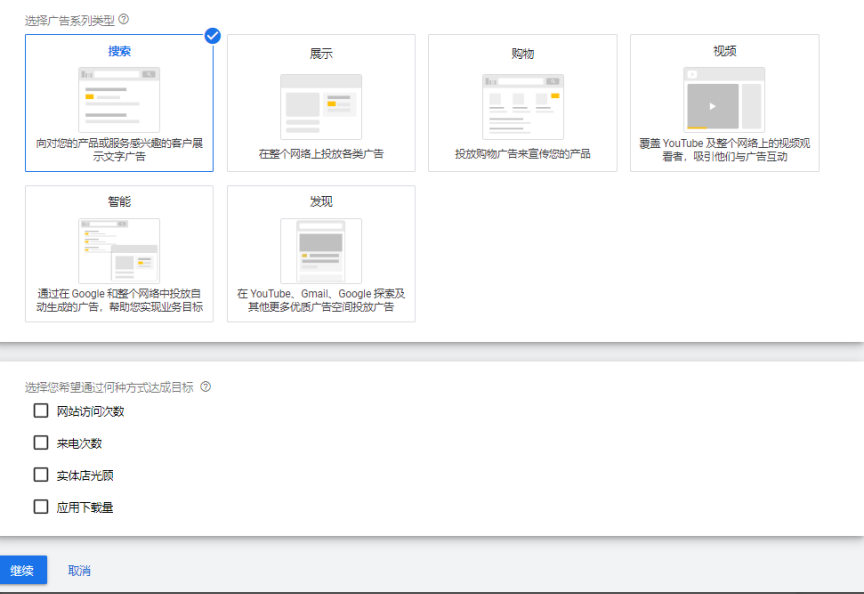Select the 搜索 campaign type card
864x594 pixels.
119,103
